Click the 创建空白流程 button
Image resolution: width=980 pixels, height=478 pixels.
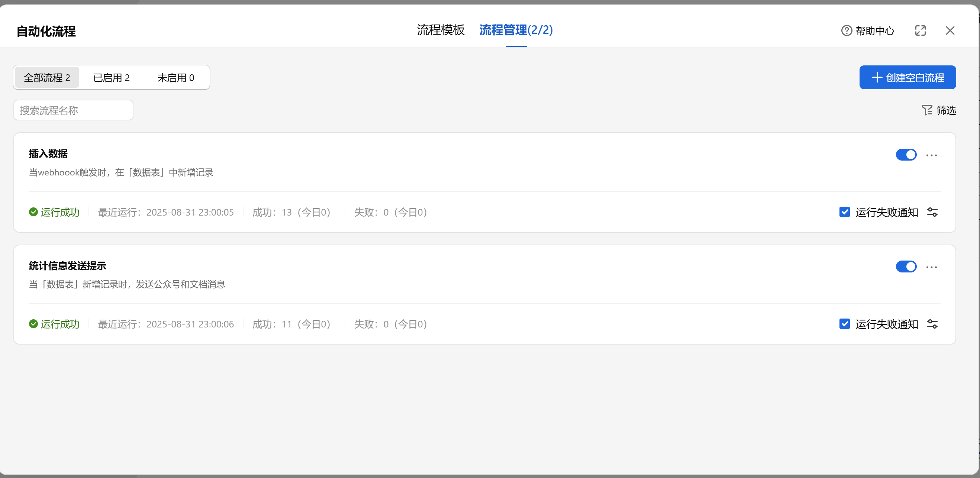[908, 77]
